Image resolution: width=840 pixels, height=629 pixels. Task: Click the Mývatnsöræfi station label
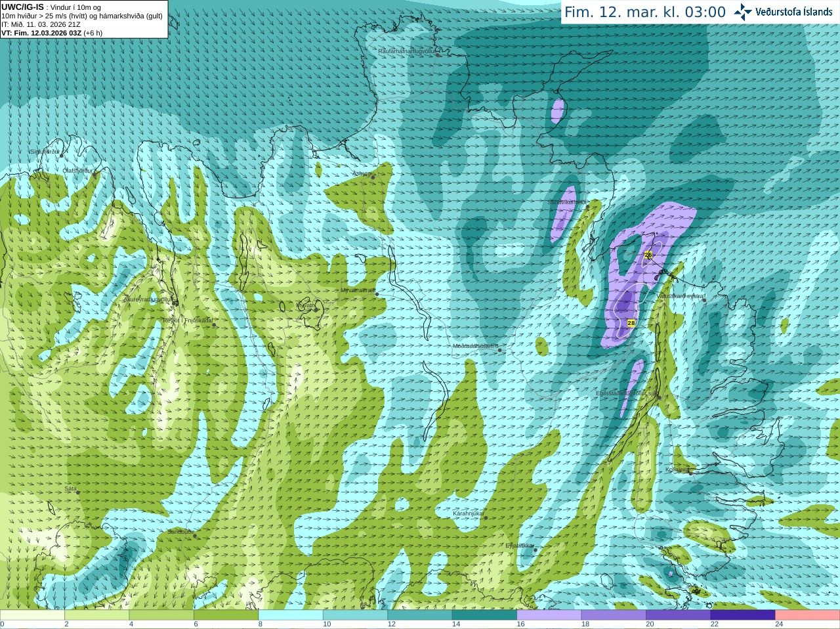click(x=358, y=290)
